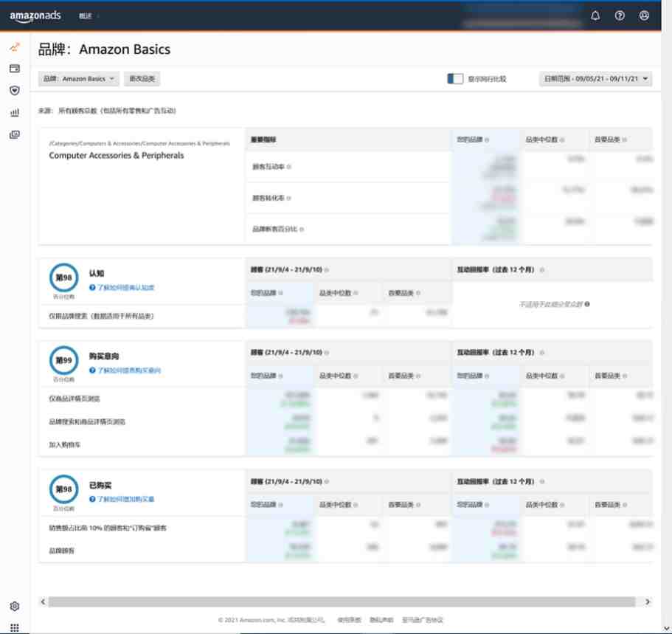Click the 仅限品牌搜索 row label
This screenshot has height=634, width=672.
pos(101,316)
